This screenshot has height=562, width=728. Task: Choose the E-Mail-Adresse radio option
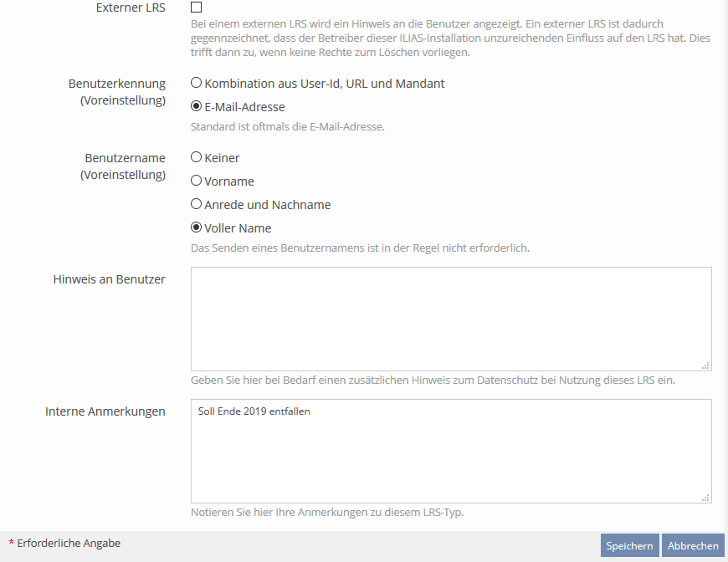tap(197, 107)
